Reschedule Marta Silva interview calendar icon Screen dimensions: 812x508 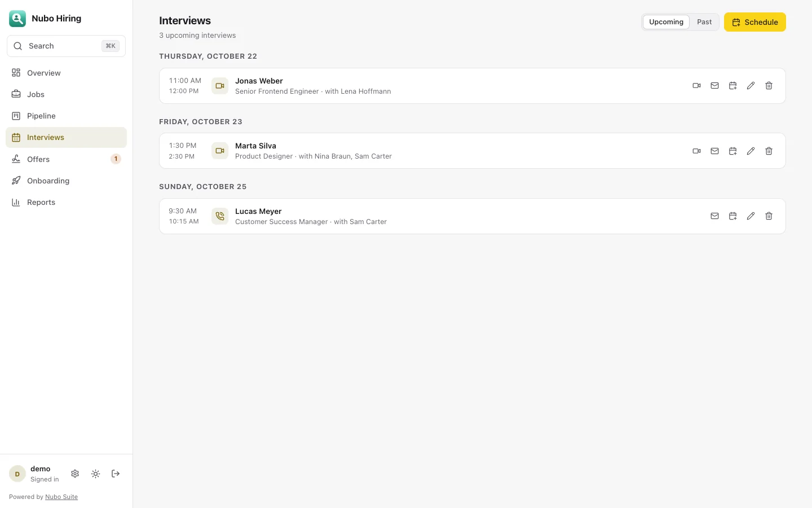732,151
